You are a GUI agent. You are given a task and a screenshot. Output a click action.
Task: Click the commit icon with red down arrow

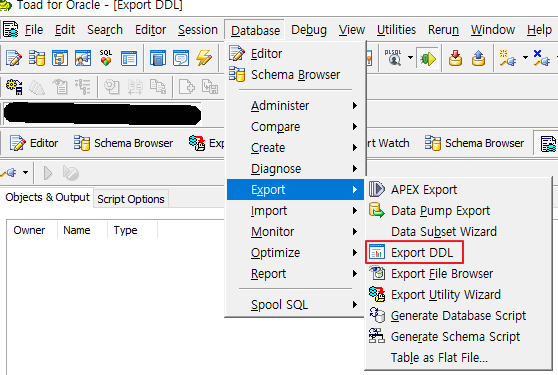[x=455, y=58]
